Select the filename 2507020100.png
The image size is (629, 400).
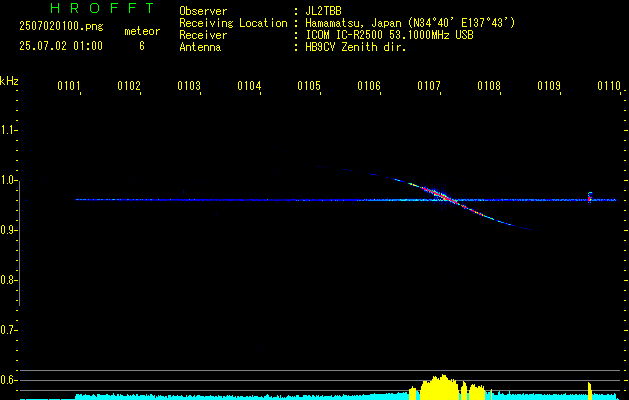pos(61,27)
